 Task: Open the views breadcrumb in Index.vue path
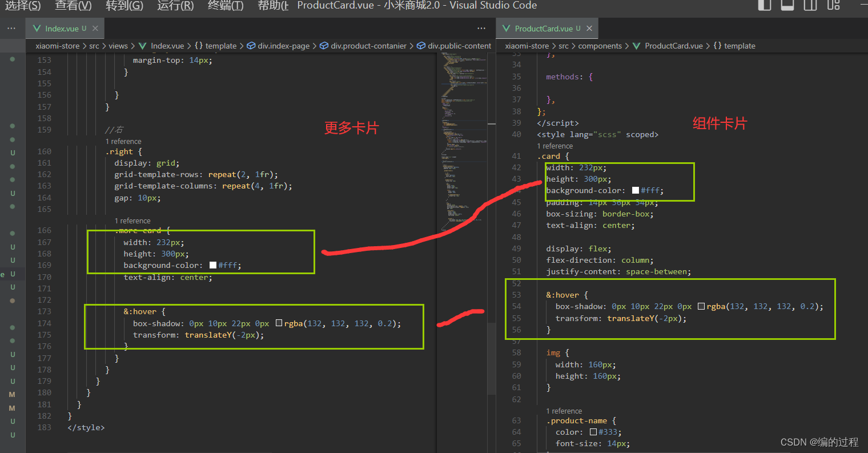pos(118,46)
